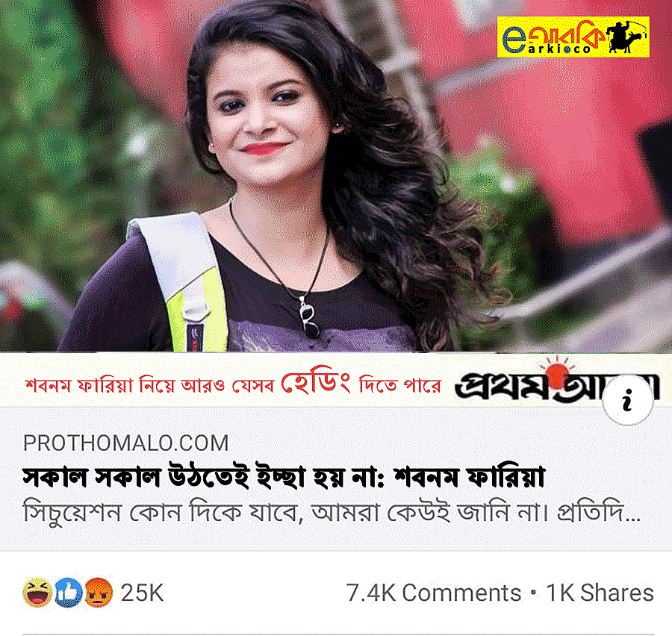Open the 7.4K Comments list
The image size is (672, 636).
coord(433,593)
